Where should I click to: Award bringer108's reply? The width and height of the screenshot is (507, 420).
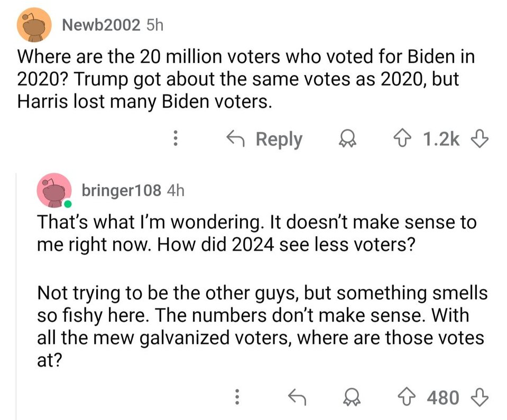(x=349, y=396)
